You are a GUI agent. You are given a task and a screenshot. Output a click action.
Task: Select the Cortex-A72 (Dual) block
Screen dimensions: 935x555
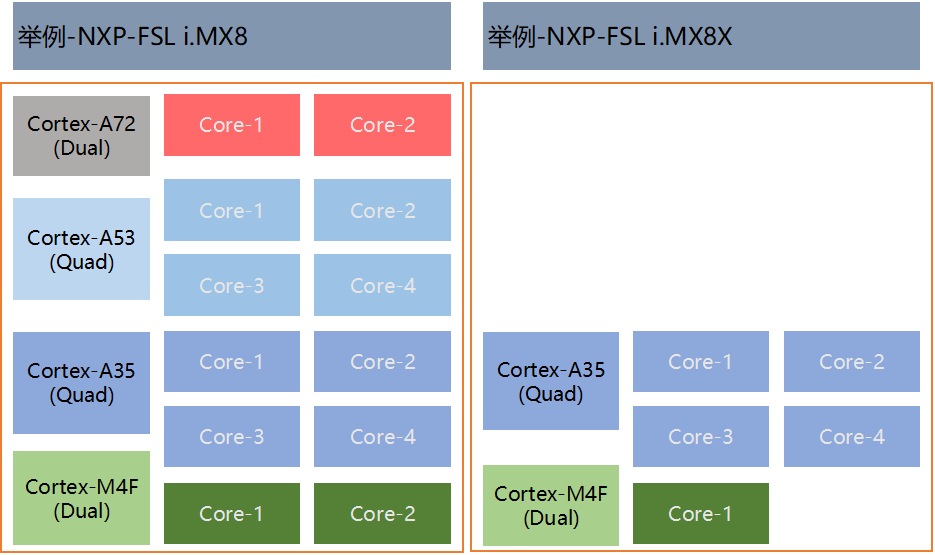click(82, 136)
